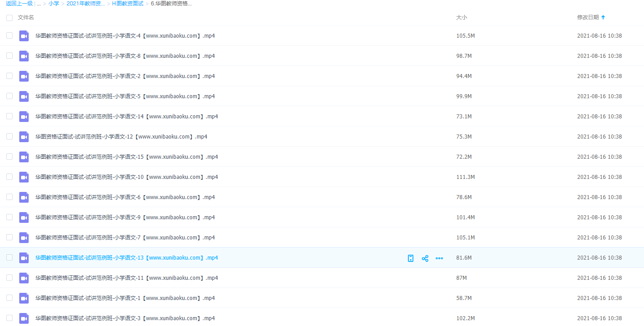Click video icon of 小学语文-1 file
Screen dimensions: 644x326
click(x=24, y=298)
